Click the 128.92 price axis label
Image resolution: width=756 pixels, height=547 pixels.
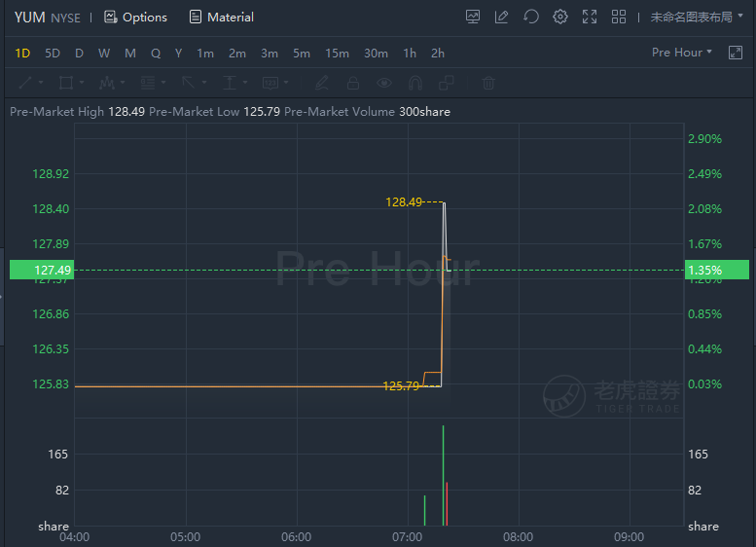tap(51, 173)
